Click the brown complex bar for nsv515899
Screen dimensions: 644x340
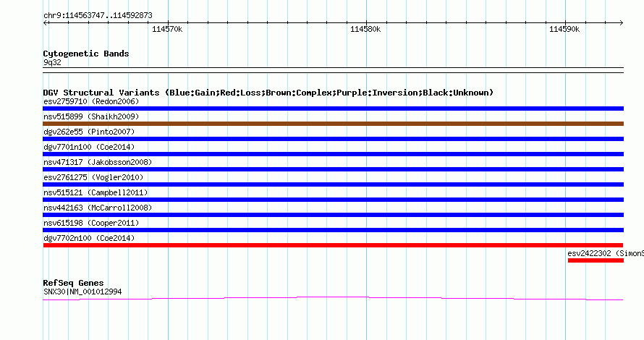coord(333,124)
